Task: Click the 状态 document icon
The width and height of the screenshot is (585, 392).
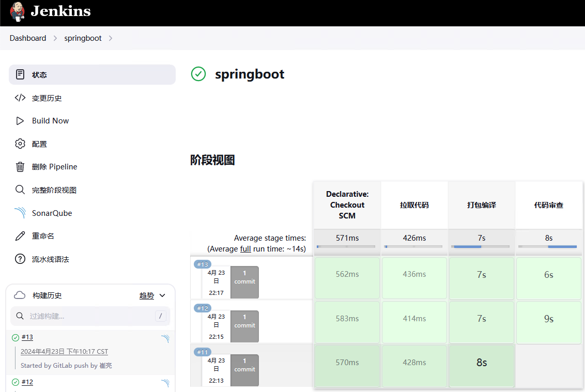Action: click(x=20, y=74)
